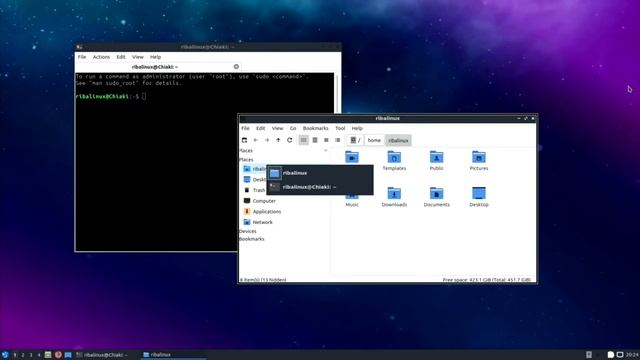640x360 pixels.
Task: Expand the Bookmarks section in sidebar
Action: coord(252,239)
